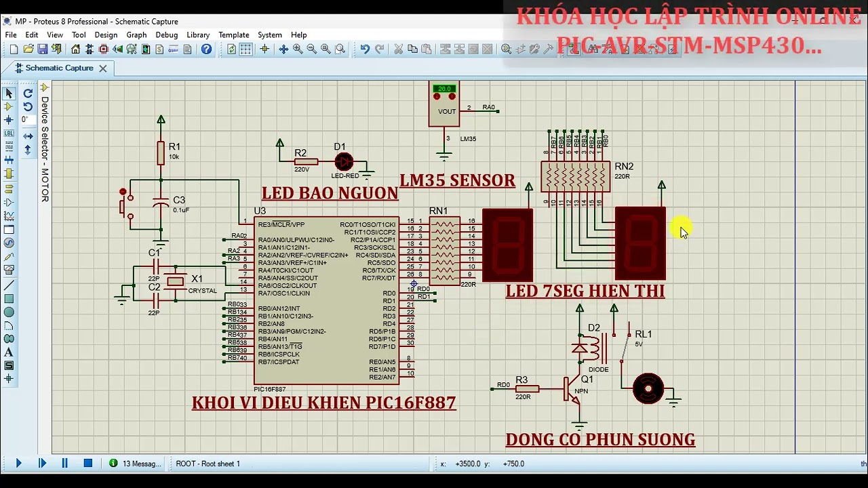868x488 pixels.
Task: Select the Buses mode tool
Action: click(x=9, y=161)
